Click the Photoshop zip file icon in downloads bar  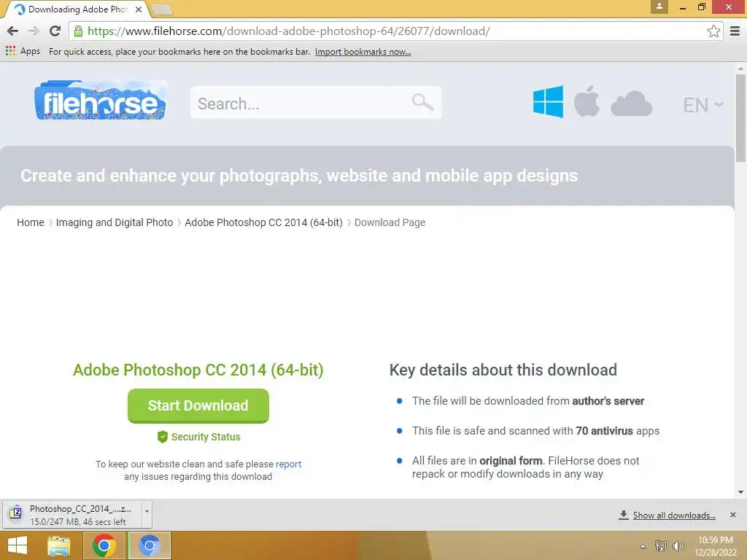(15, 513)
